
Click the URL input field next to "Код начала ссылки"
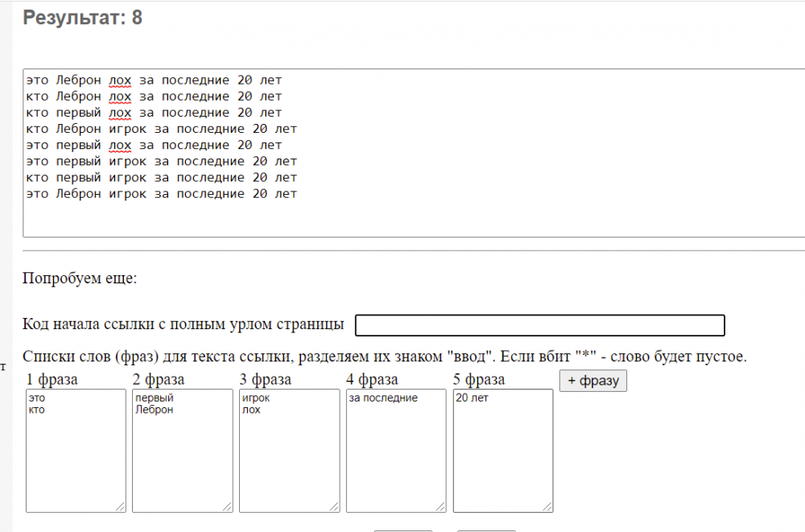539,325
